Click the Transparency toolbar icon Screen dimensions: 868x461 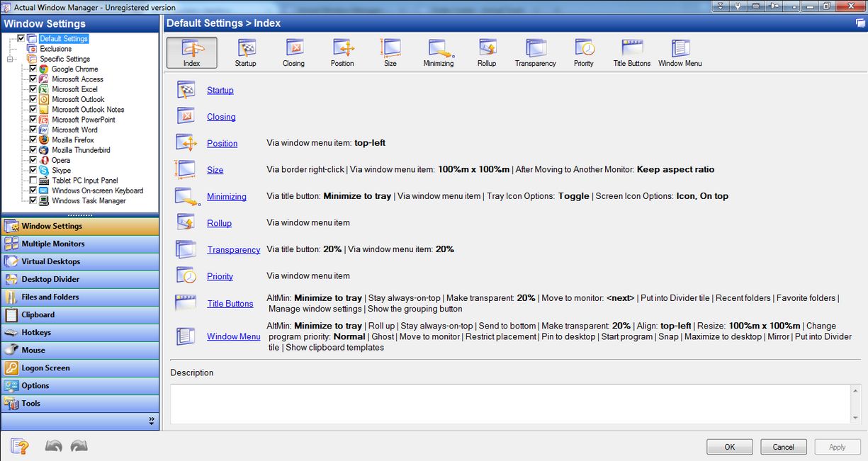point(535,52)
